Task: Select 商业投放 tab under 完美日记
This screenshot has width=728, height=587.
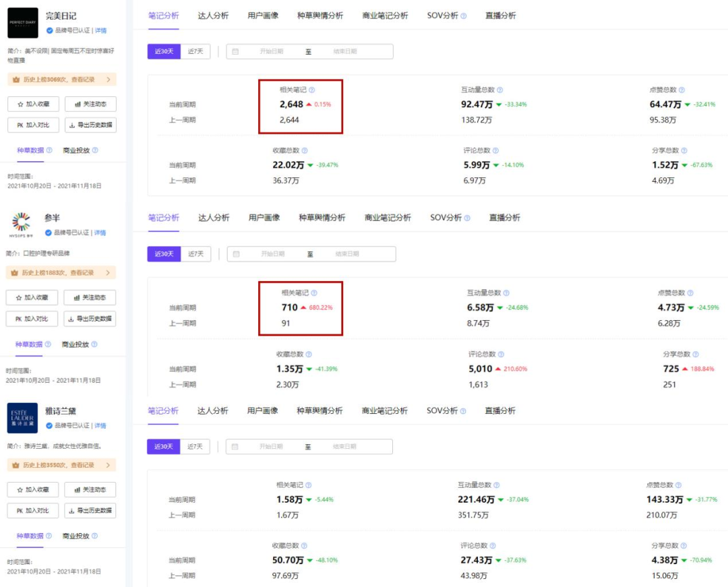Action: [x=76, y=150]
